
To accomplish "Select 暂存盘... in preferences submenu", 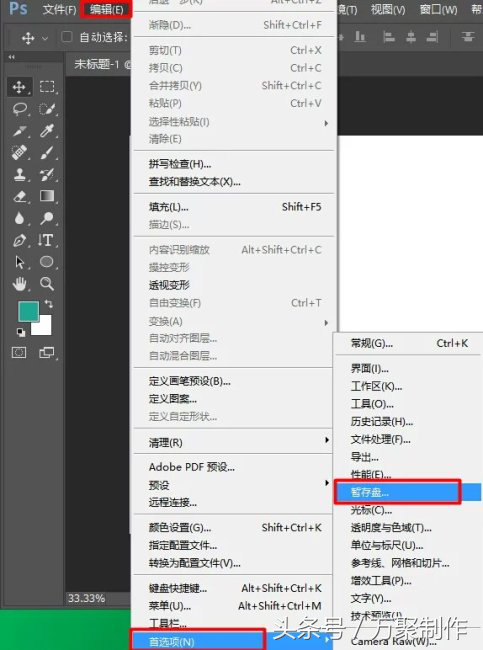I will tap(408, 492).
